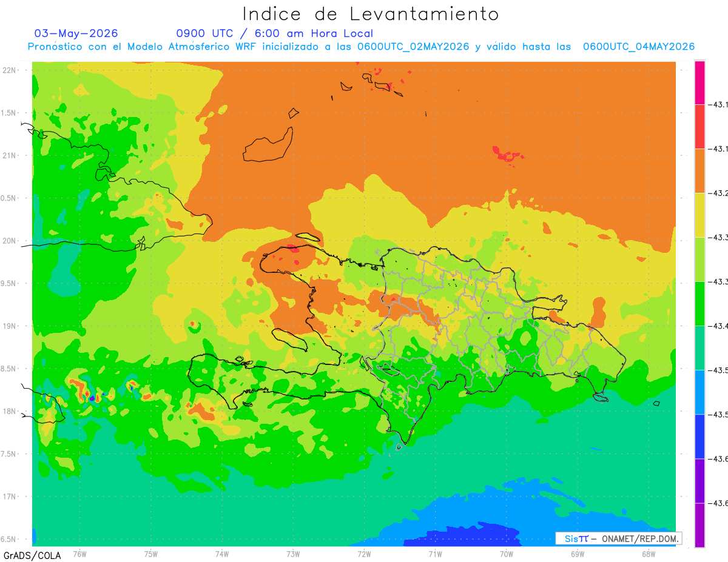Click the 22N latitude axis label
Image resolution: width=728 pixels, height=562 pixels.
pos(10,70)
